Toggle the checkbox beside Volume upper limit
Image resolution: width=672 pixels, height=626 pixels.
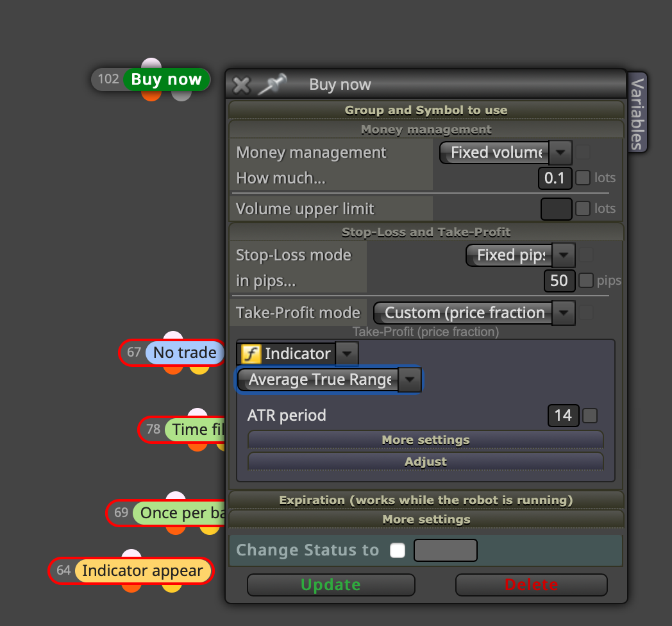click(583, 208)
